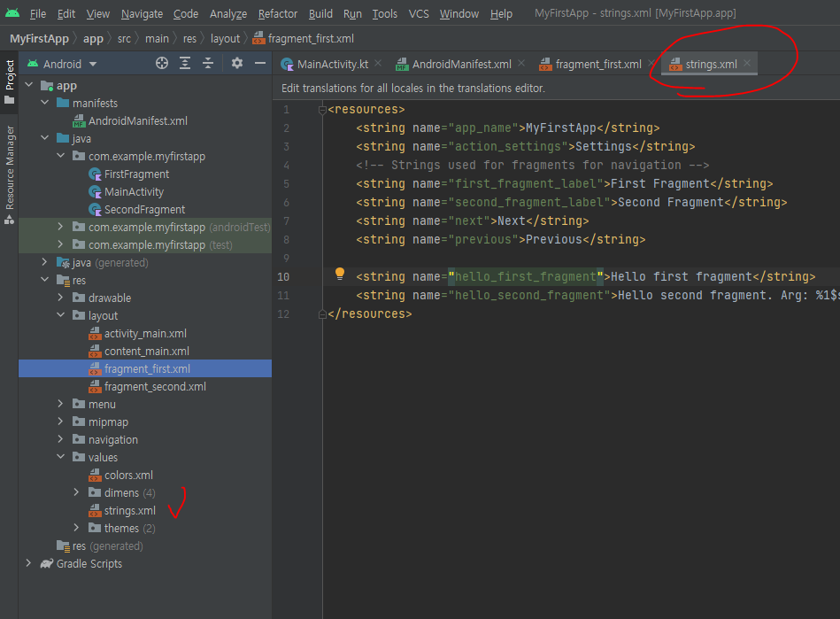This screenshot has height=619, width=840.
Task: Collapse the values folder
Action: (60, 457)
